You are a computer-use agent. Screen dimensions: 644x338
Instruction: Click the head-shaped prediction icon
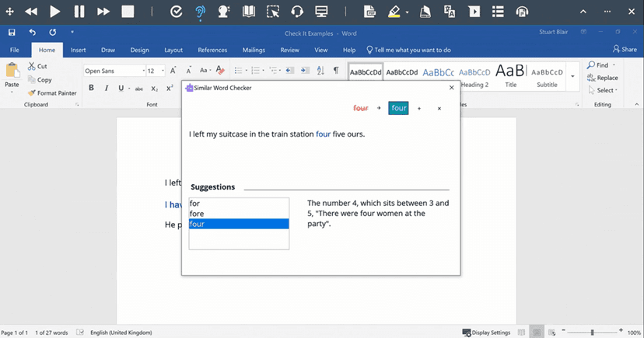pyautogui.click(x=224, y=12)
